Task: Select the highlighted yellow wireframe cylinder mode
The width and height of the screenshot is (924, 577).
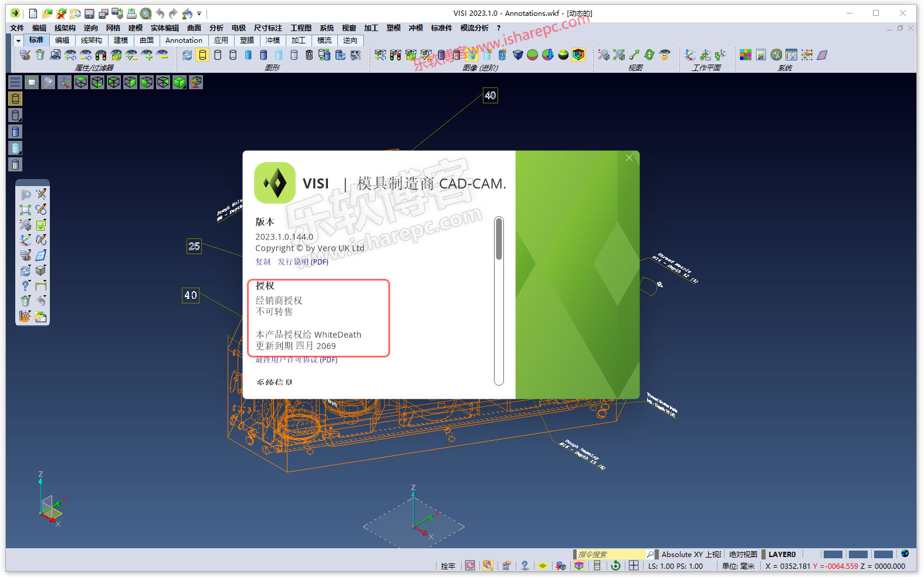Action: point(202,55)
